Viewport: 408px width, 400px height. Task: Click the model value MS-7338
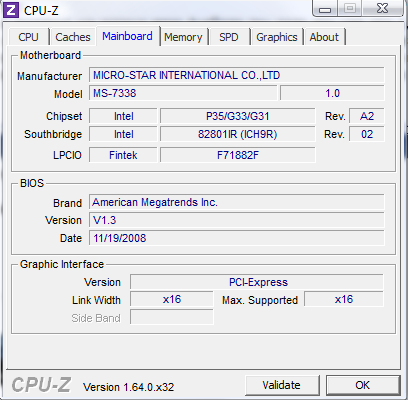(x=183, y=93)
